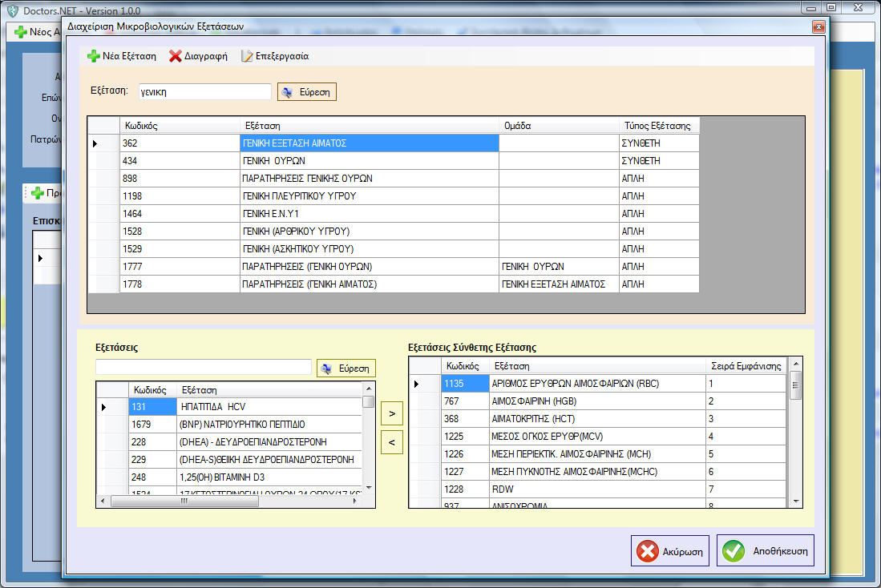Click up arrow of Σύνθετης Εξέτασης grid scrollbar
881x588 pixels.
coord(795,364)
